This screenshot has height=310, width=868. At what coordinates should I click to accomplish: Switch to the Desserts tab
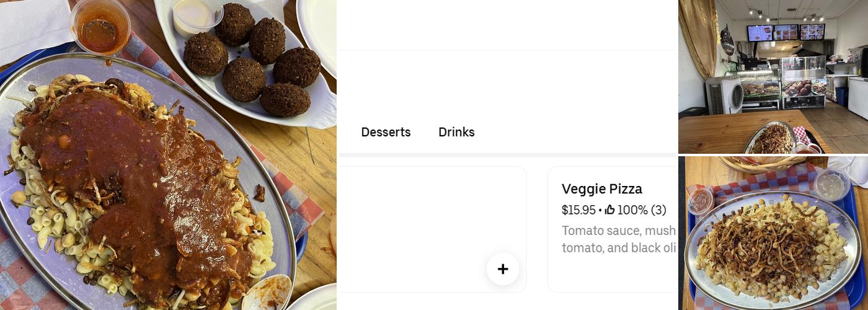pyautogui.click(x=386, y=132)
